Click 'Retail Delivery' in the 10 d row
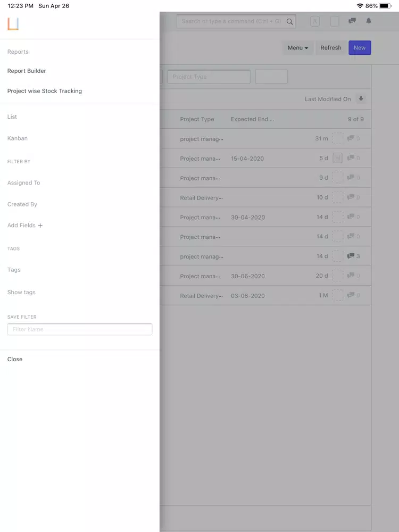Viewport: 399px width, 532px height. pyautogui.click(x=202, y=198)
